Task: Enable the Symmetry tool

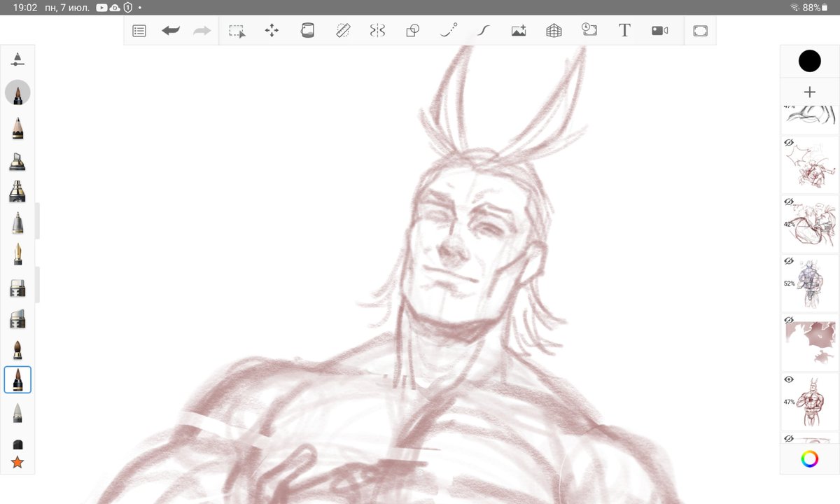Action: (x=378, y=31)
